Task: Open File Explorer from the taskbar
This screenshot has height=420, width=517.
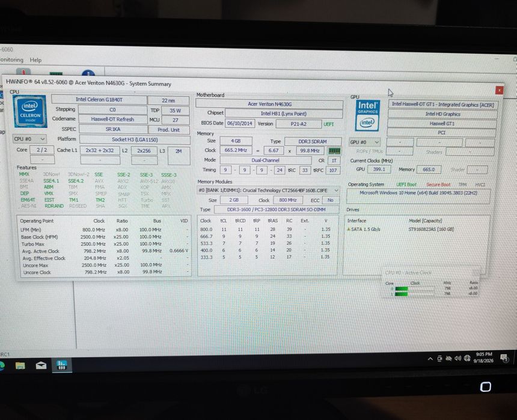Action: tap(20, 365)
